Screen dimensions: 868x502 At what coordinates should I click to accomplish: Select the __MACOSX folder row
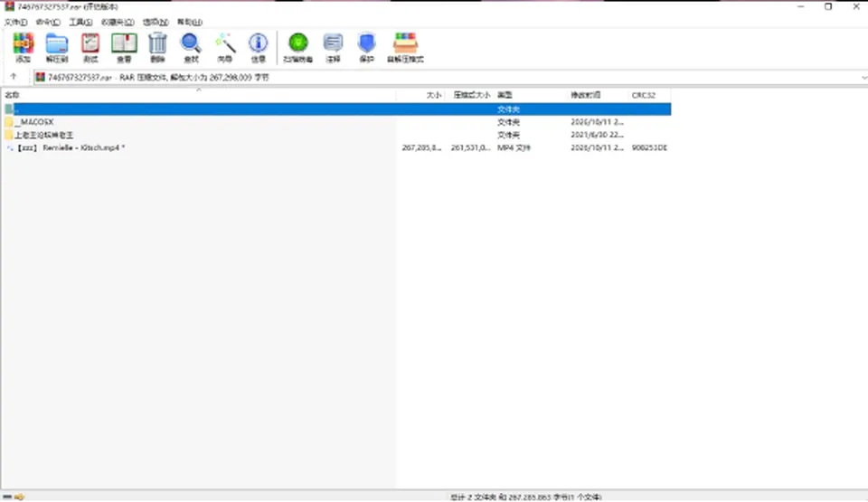click(337, 122)
